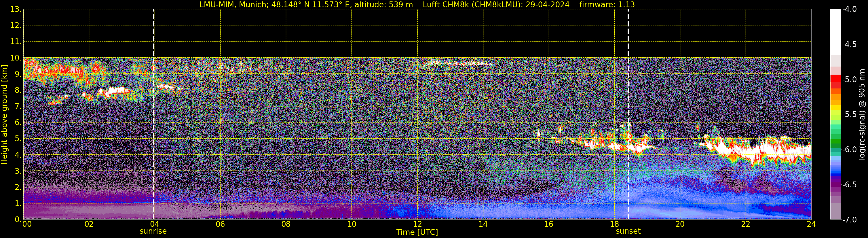Click the '16' time axis tick label
The height and width of the screenshot is (238, 868).
point(548,224)
